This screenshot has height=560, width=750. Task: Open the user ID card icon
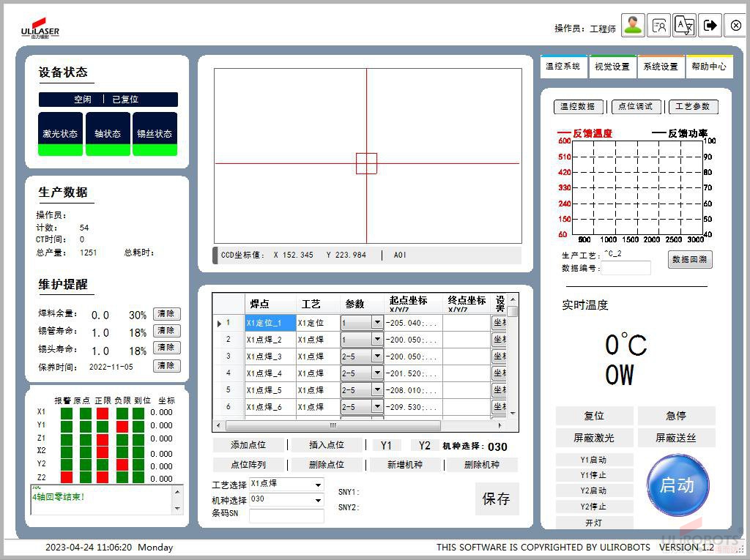(x=659, y=26)
